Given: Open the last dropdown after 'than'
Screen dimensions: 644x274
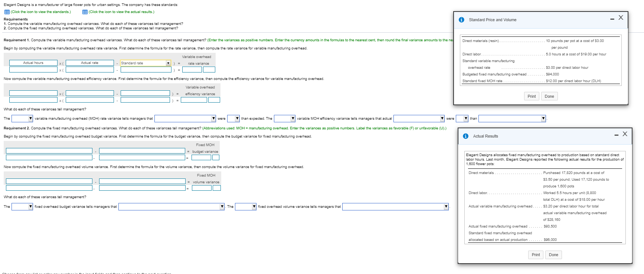Looking at the screenshot, I should point(512,119).
